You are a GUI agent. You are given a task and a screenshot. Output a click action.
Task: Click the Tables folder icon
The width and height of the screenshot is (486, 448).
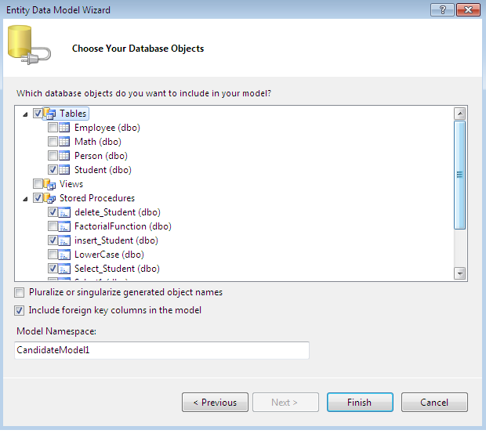49,114
